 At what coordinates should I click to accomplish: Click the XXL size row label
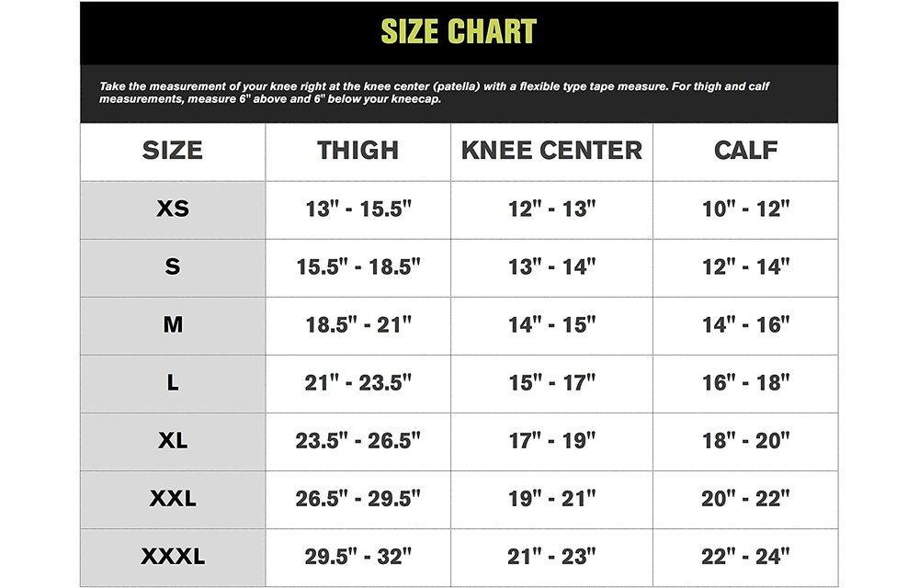(x=173, y=498)
